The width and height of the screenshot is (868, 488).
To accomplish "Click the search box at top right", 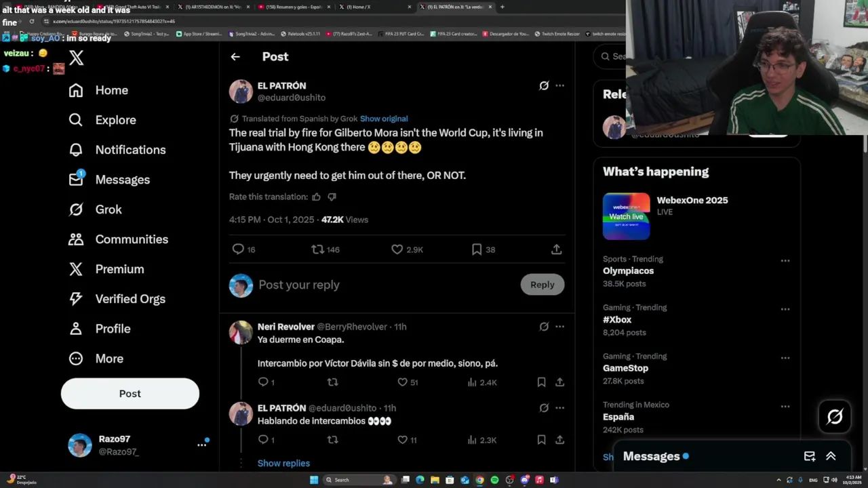I will pos(610,56).
